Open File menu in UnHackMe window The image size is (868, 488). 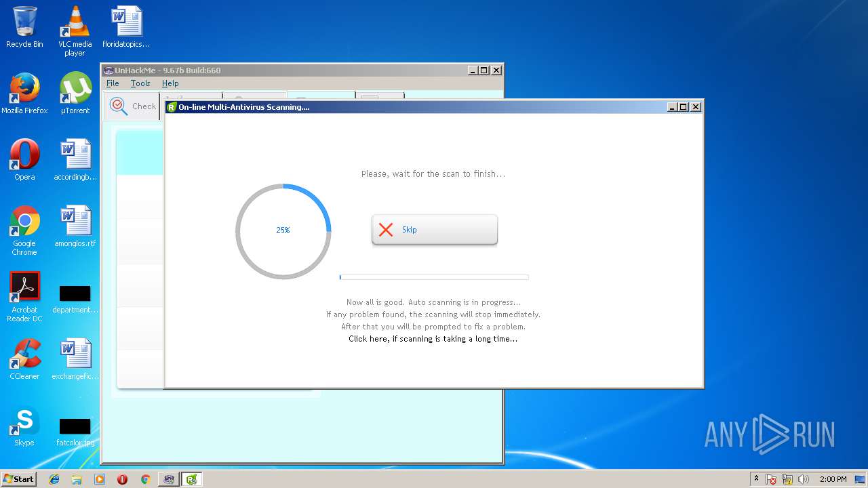(x=113, y=83)
